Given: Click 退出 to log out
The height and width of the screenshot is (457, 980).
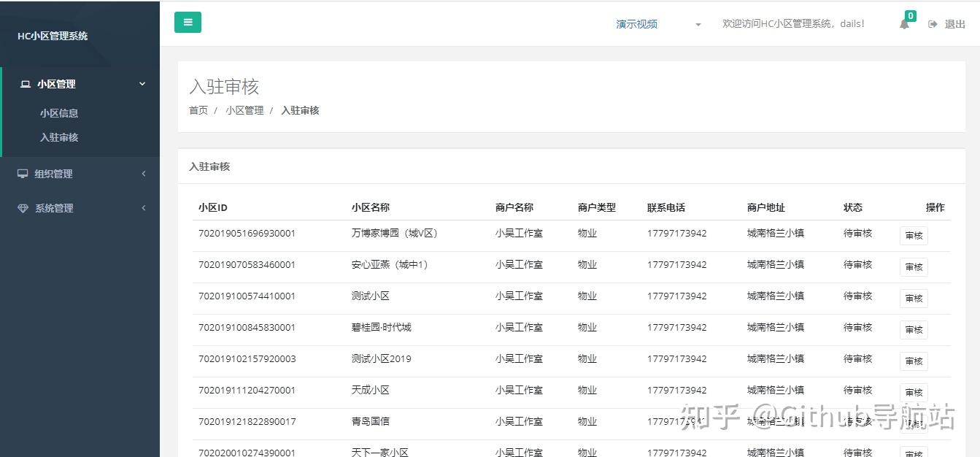Looking at the screenshot, I should click(x=955, y=24).
